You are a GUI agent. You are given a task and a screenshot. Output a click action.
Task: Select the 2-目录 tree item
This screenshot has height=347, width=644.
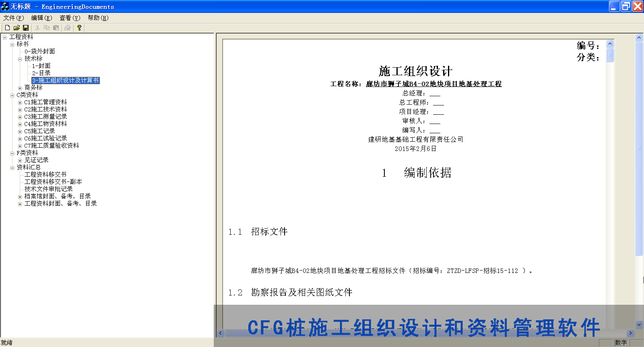[41, 73]
